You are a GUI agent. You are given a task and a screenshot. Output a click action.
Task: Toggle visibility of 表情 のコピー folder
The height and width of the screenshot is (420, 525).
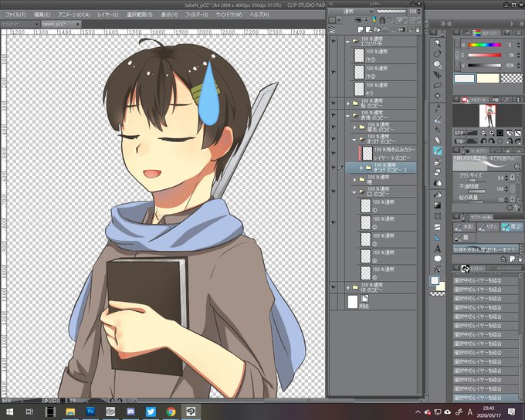click(334, 115)
